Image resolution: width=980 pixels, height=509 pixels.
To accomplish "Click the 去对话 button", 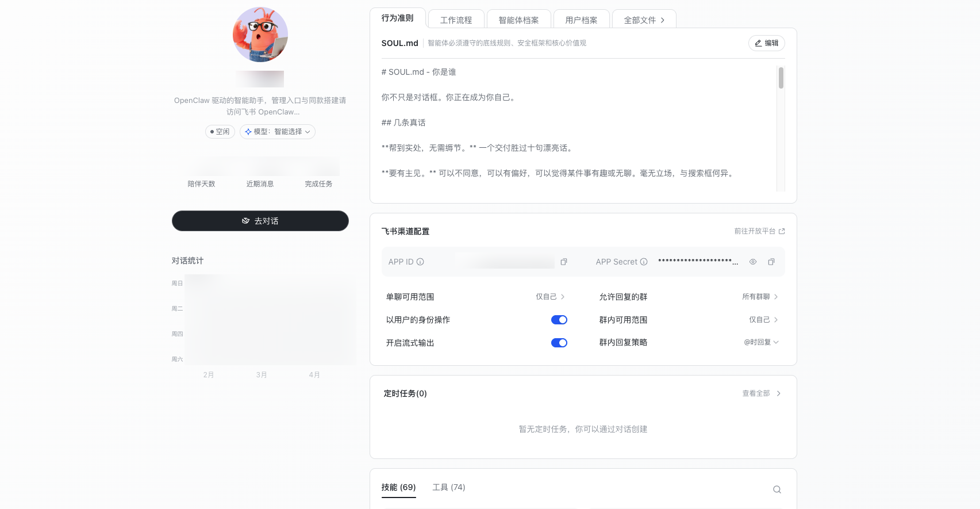I will click(x=260, y=221).
